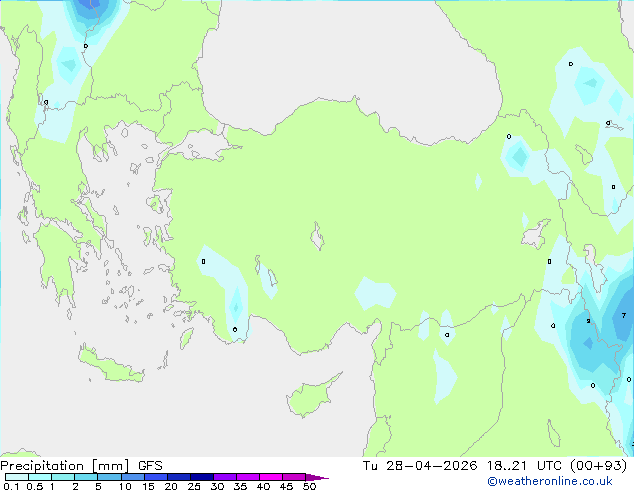Select the 1–2 mm legend swatch
The width and height of the screenshot is (634, 490).
click(63, 477)
